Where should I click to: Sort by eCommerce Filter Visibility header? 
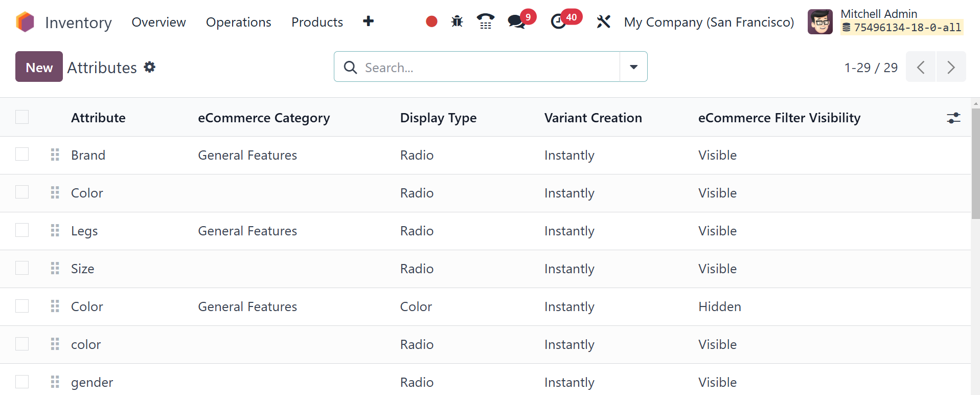click(x=779, y=118)
